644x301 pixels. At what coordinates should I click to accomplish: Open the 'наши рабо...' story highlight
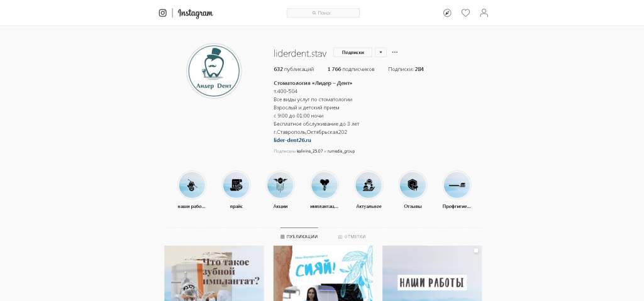coord(191,185)
